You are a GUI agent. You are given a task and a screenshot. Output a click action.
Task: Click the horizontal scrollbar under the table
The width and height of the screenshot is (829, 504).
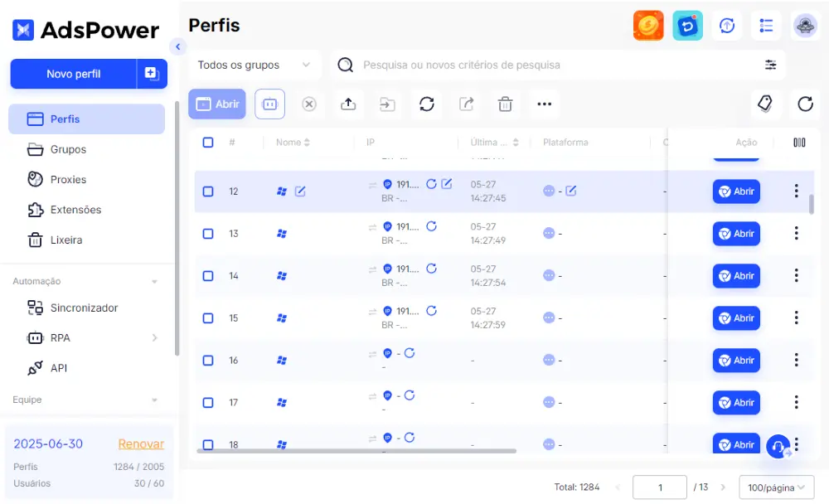point(356,451)
